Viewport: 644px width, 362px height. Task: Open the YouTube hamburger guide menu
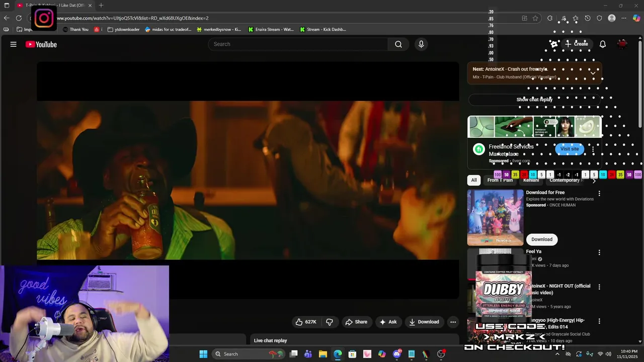point(14,44)
